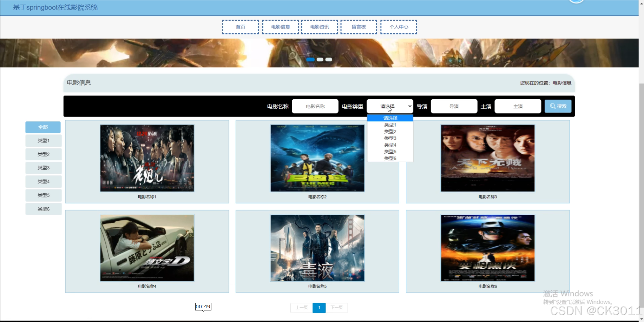Select 类型1 category in left sidebar

coord(44,141)
